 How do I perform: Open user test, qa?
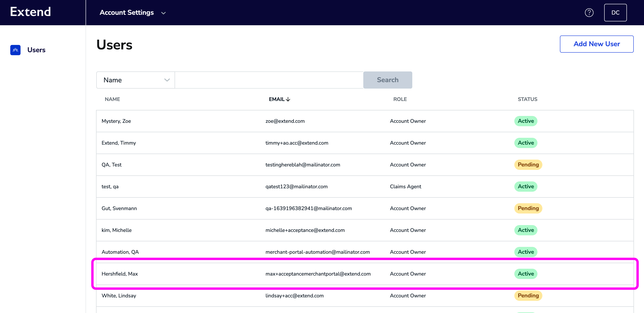click(110, 187)
